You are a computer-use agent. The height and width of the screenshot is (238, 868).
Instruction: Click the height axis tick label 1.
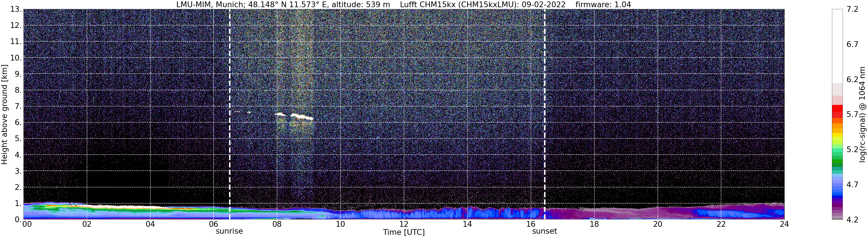(18, 203)
